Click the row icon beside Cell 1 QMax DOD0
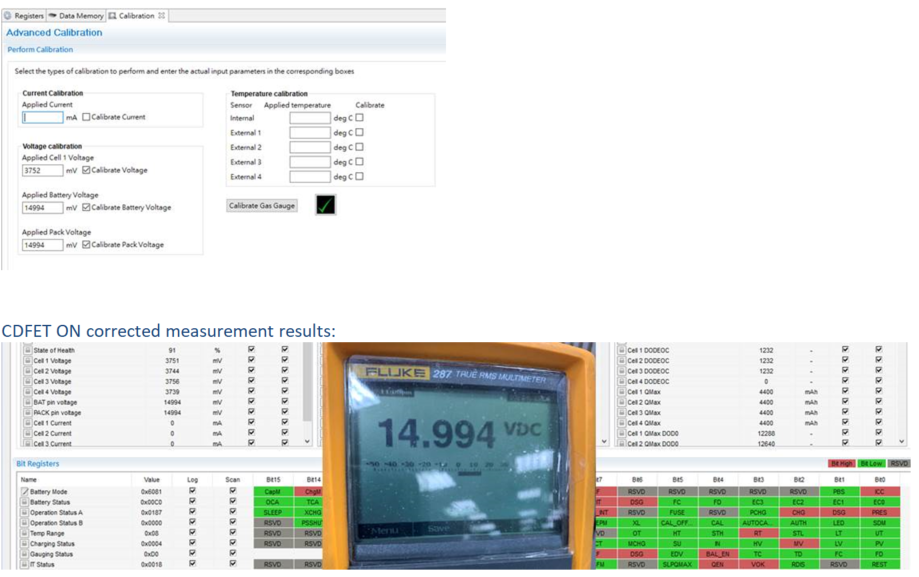The height and width of the screenshot is (577, 919). pyautogui.click(x=622, y=433)
